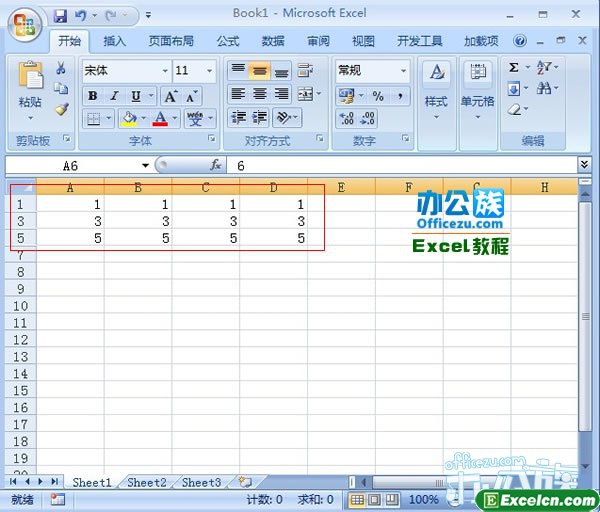
Task: Open the Sheet3 worksheet tab
Action: click(x=201, y=483)
